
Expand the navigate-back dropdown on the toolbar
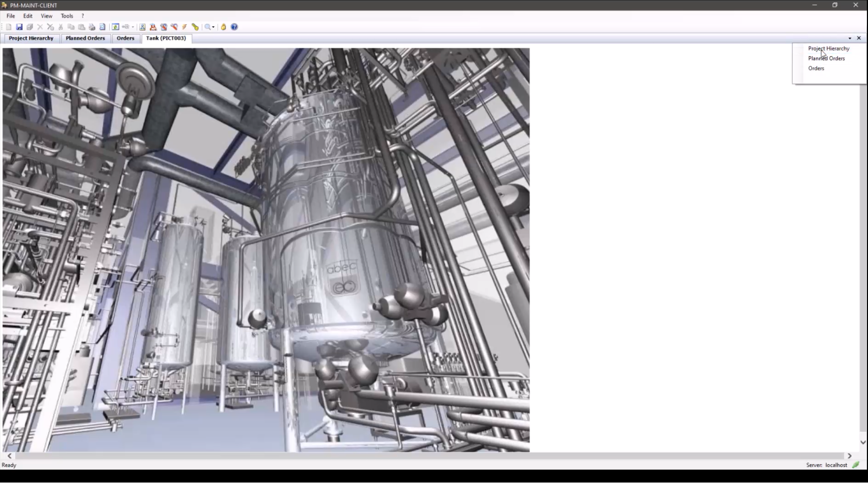pyautogui.click(x=132, y=27)
